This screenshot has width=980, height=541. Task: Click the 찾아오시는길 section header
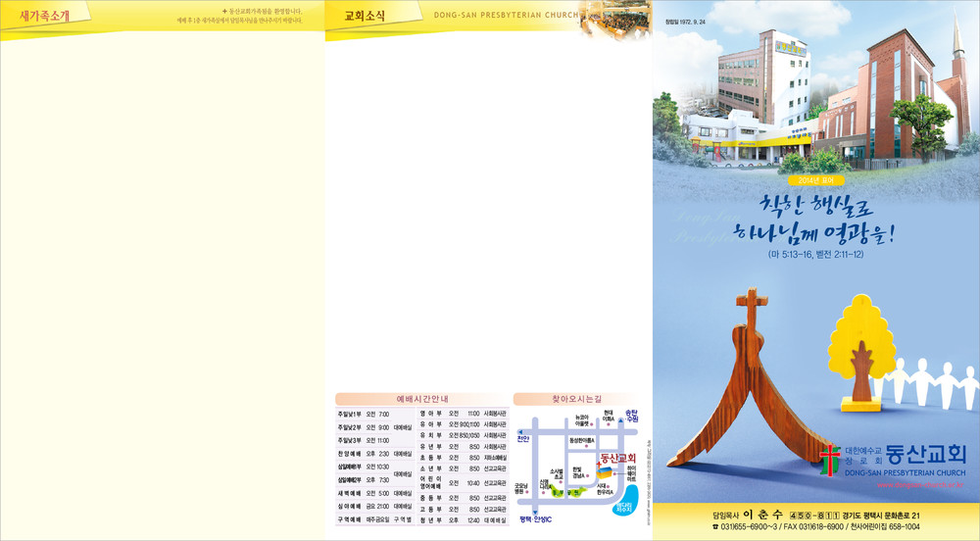point(576,399)
